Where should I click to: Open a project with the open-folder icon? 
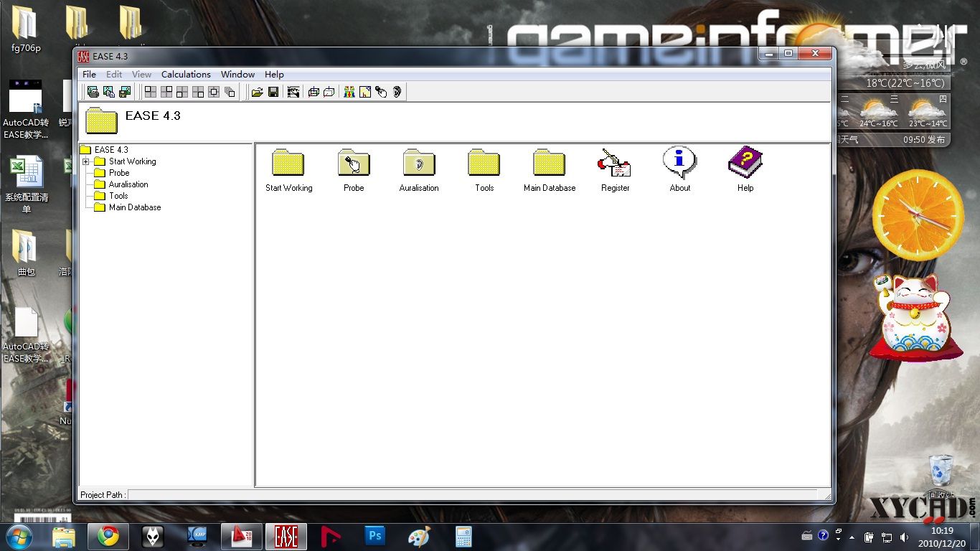[257, 92]
